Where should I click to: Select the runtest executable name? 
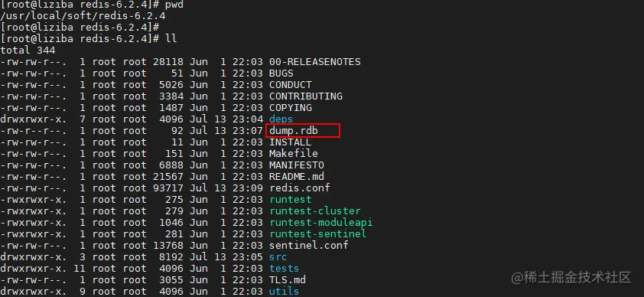pos(291,200)
